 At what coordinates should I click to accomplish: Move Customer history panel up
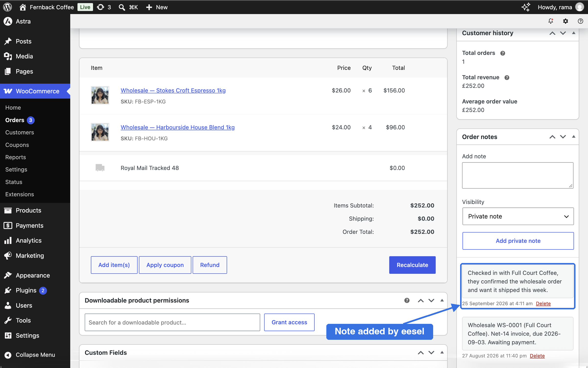pyautogui.click(x=552, y=33)
